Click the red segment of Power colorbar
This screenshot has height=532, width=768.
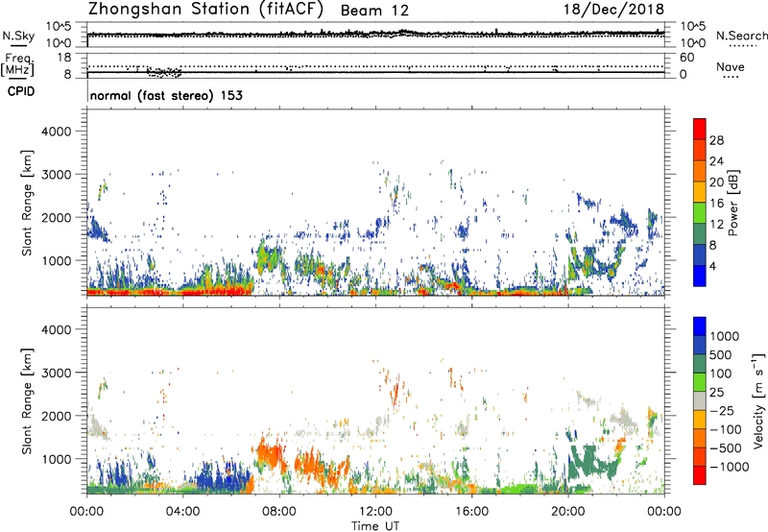[700, 129]
